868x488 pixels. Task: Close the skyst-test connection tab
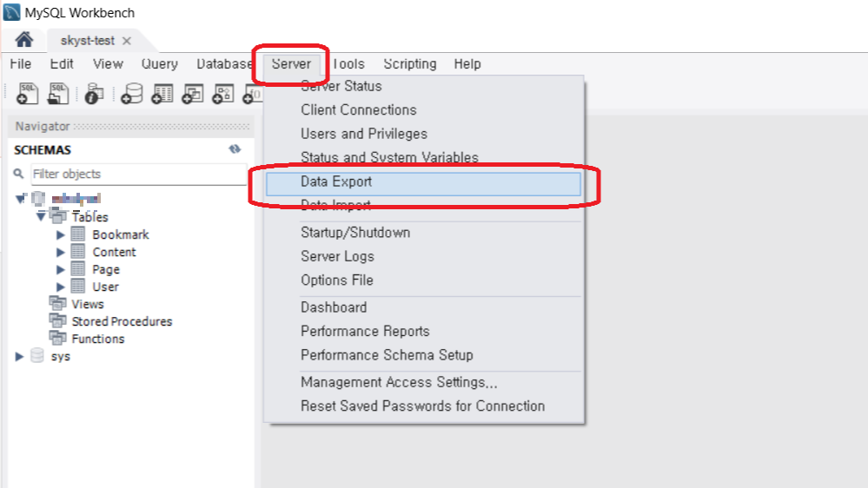(x=127, y=41)
